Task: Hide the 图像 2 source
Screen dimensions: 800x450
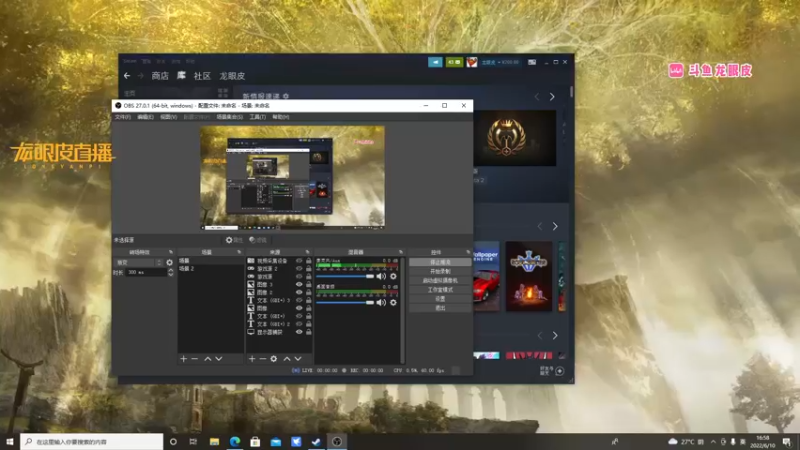Action: pyautogui.click(x=299, y=292)
